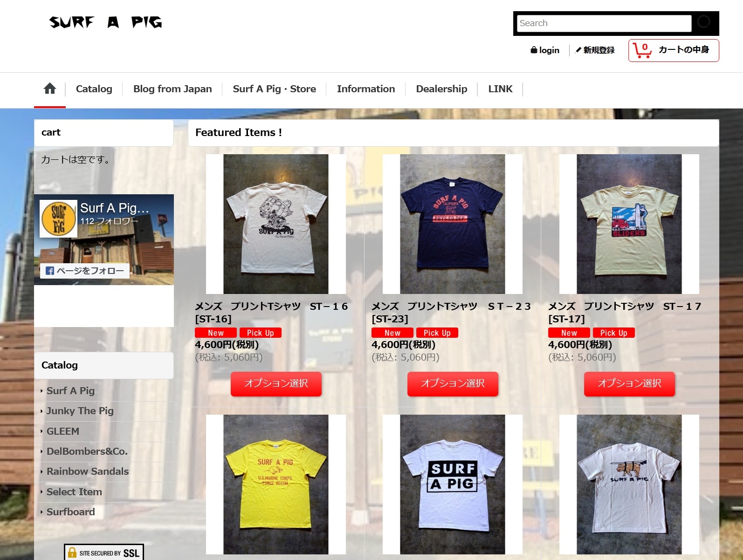This screenshot has width=743, height=560.
Task: Open the Surfboard category
Action: pyautogui.click(x=70, y=512)
